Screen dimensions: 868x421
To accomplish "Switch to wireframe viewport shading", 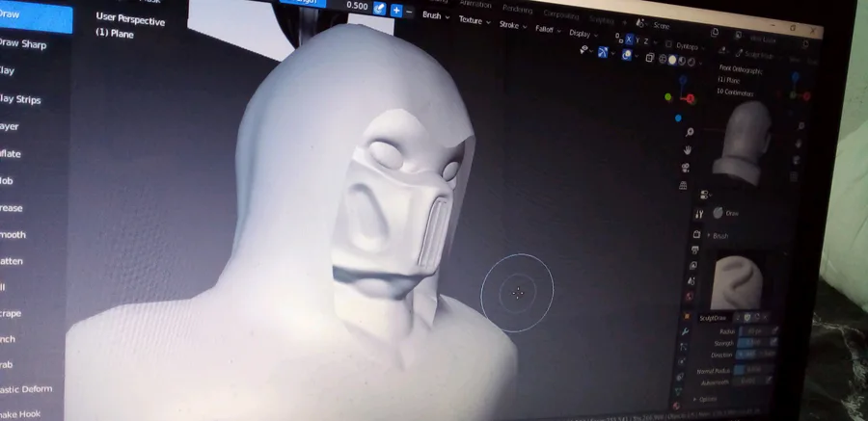I will point(664,59).
